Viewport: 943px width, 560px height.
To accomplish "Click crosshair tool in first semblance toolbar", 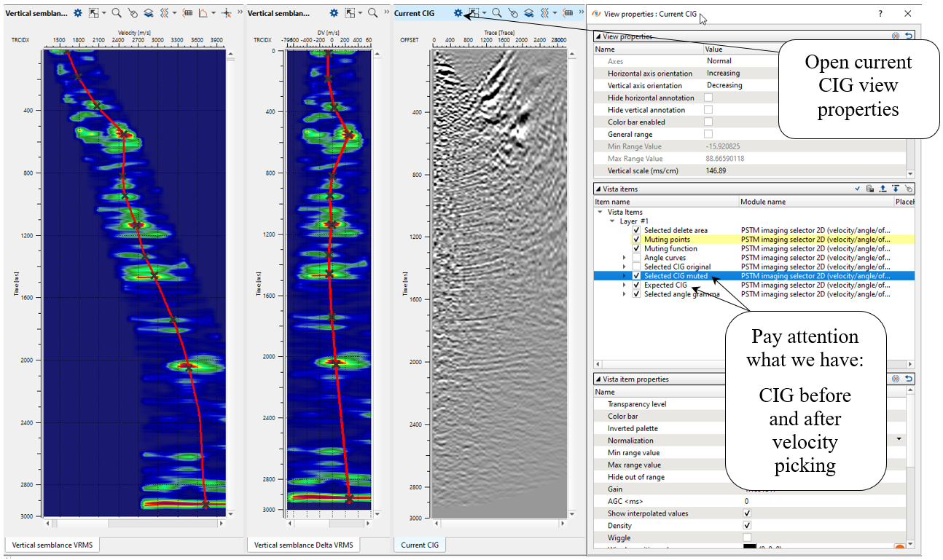I will pos(227,13).
